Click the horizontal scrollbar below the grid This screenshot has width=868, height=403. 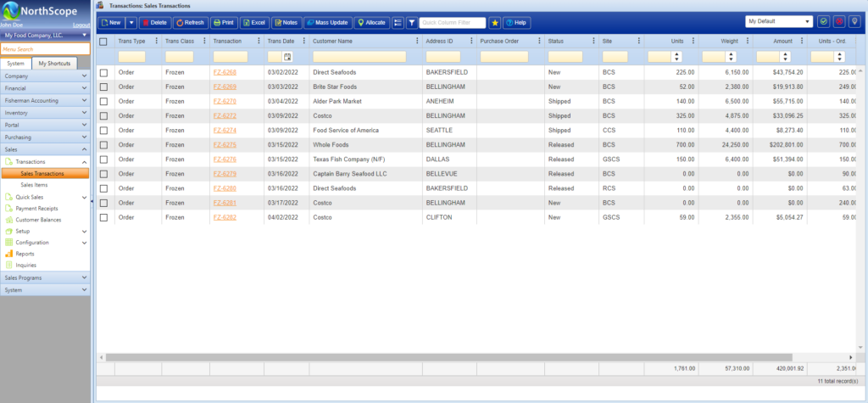449,357
